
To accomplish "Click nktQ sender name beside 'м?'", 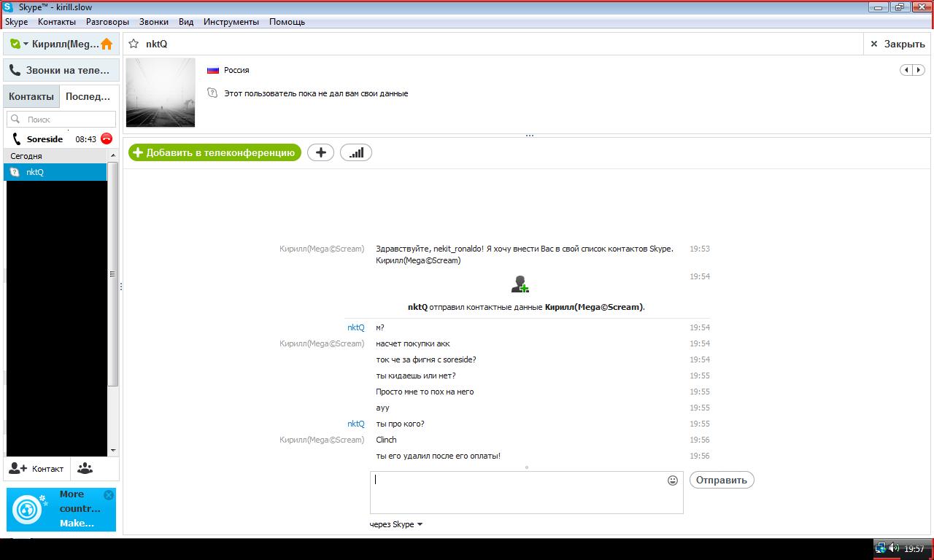I will pos(355,327).
